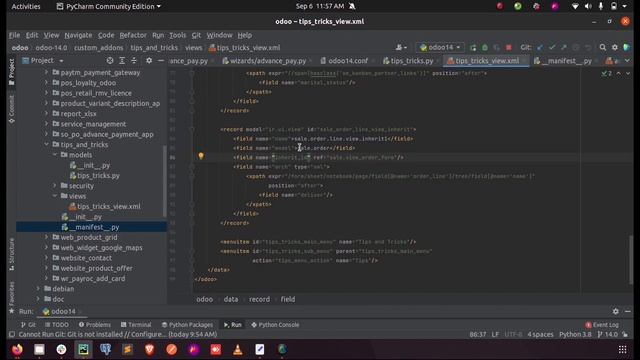
Task: Toggle the Favorites tool window sidebar button
Action: (x=11, y=297)
